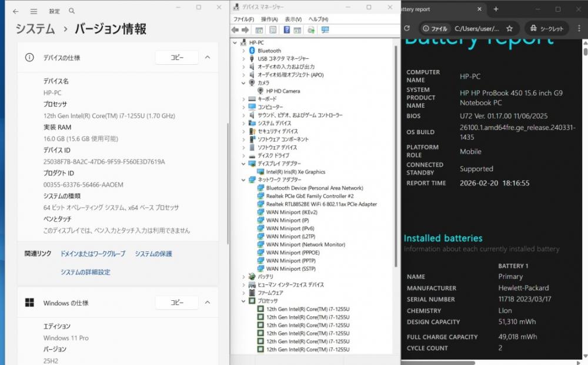The width and height of the screenshot is (588, 365).
Task: Click Device Manager vertical scrollbar
Action: pyautogui.click(x=396, y=156)
